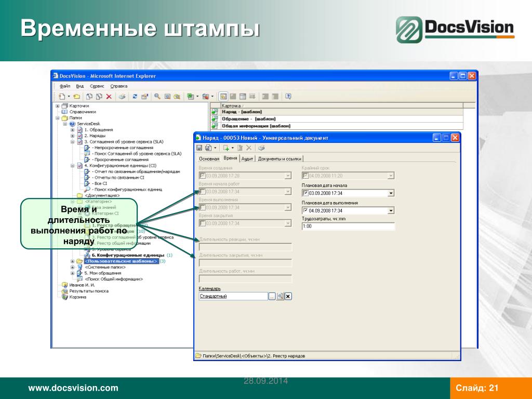Collapse the Папки tree node

57,118
